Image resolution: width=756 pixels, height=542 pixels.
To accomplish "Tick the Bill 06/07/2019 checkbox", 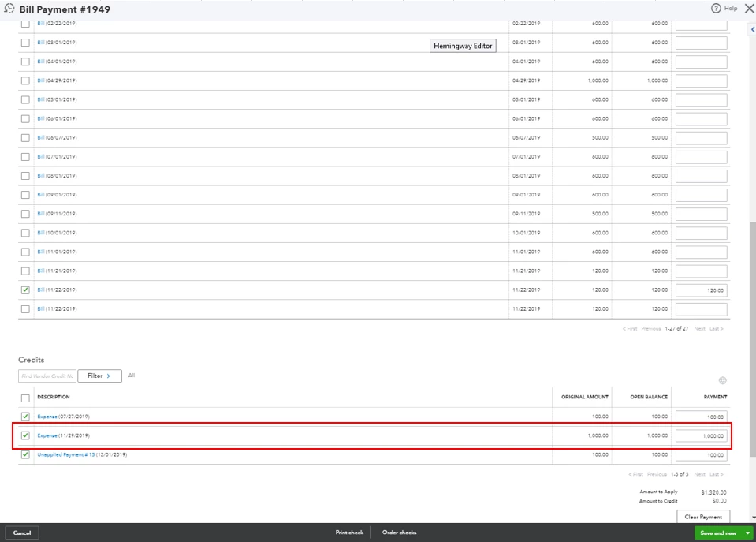I will [25, 137].
